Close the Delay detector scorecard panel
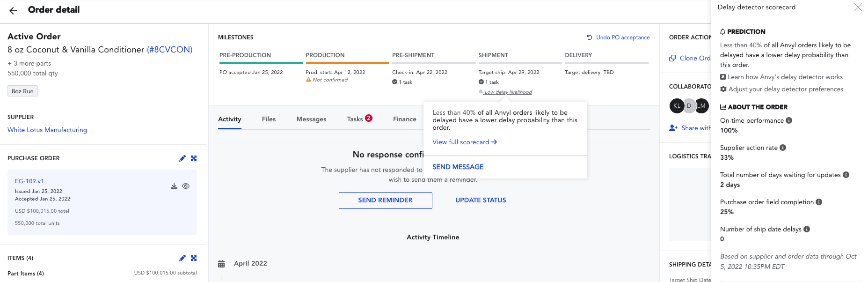Image resolution: width=868 pixels, height=282 pixels. point(858,7)
